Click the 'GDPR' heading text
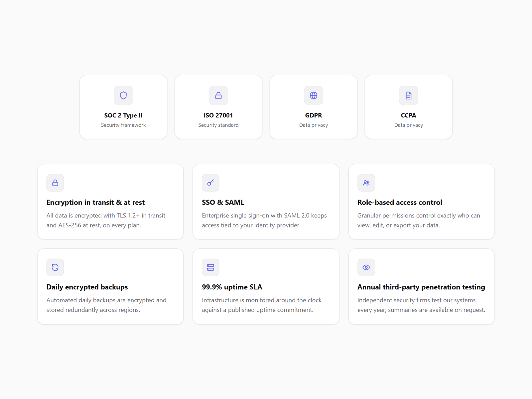 [314, 115]
